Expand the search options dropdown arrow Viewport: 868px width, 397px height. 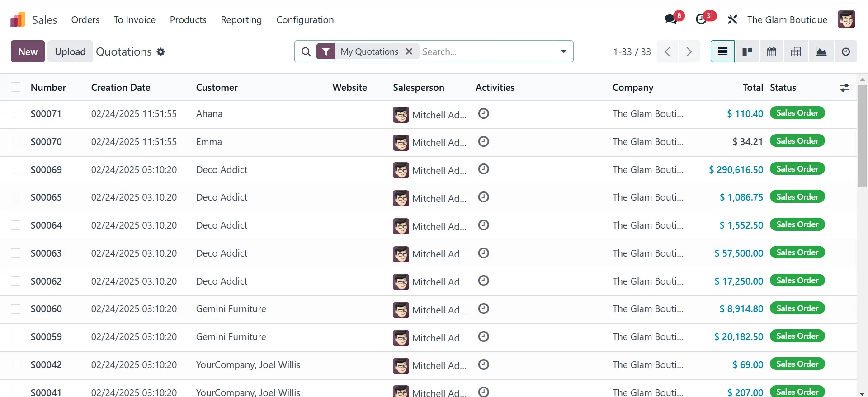coord(564,51)
